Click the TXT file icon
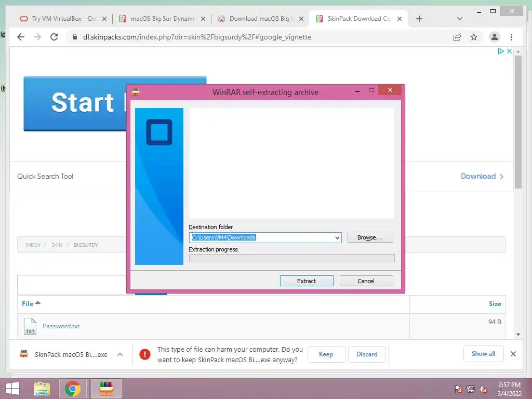 coord(30,326)
